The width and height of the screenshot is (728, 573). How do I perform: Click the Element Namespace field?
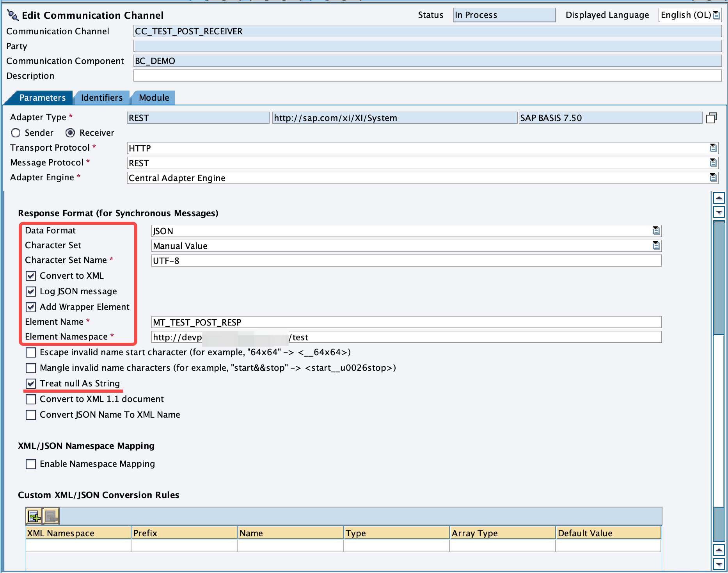(407, 337)
